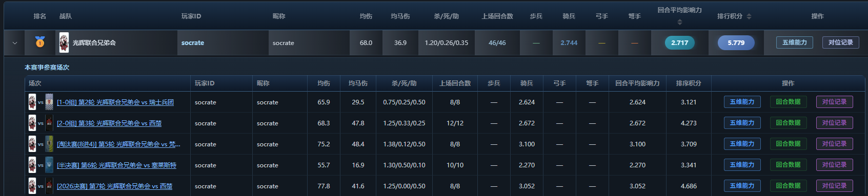The height and width of the screenshot is (196, 868).
Task: Click the gold rank 1 medal icon
Action: [x=39, y=42]
